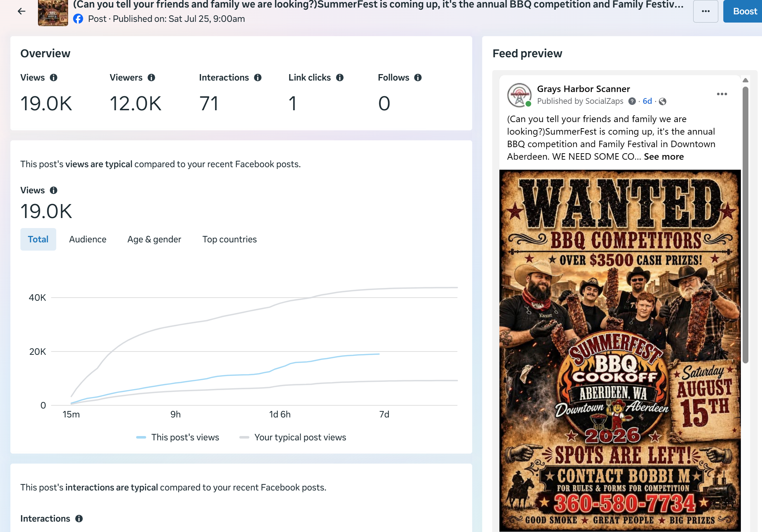Click the feed preview scrollbar thumb
Image resolution: width=762 pixels, height=532 pixels.
click(x=746, y=225)
